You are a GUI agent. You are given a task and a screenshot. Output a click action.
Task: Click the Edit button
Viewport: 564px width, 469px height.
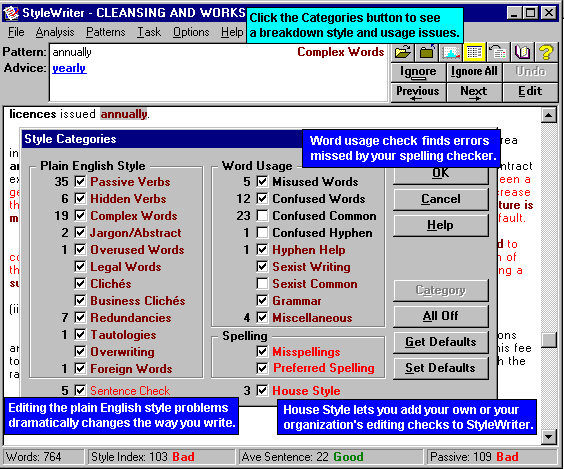(x=530, y=92)
